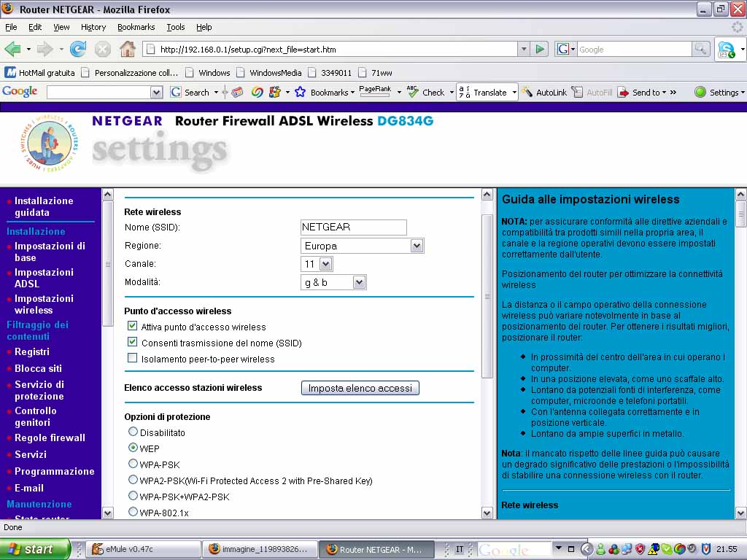
Task: Open the Edit menu
Action: click(x=35, y=27)
